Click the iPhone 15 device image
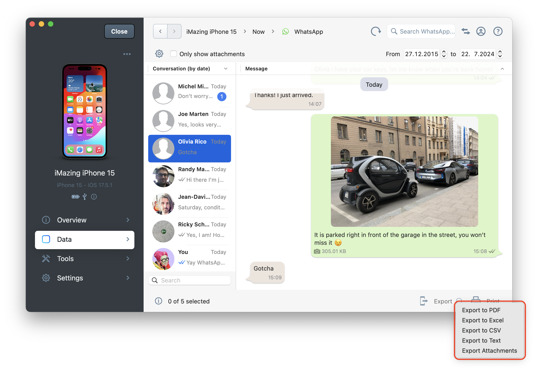 84,111
